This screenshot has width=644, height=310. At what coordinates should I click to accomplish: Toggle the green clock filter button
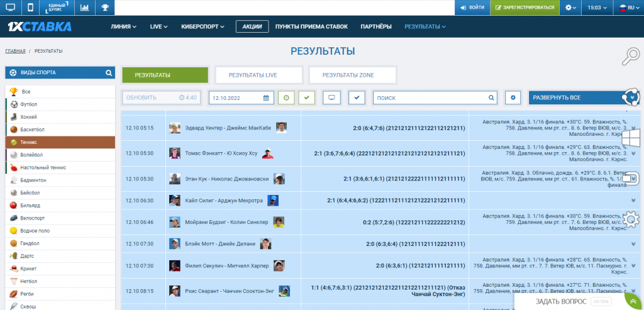coord(286,97)
